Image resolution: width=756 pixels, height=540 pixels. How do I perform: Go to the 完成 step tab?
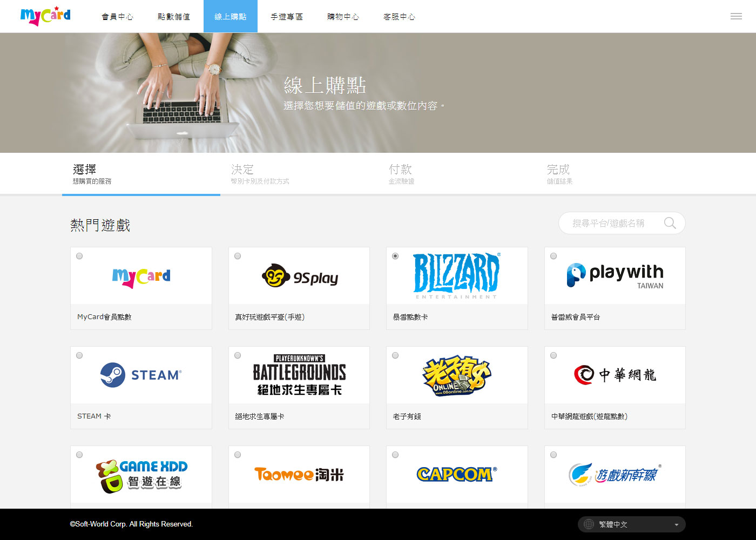(x=615, y=174)
